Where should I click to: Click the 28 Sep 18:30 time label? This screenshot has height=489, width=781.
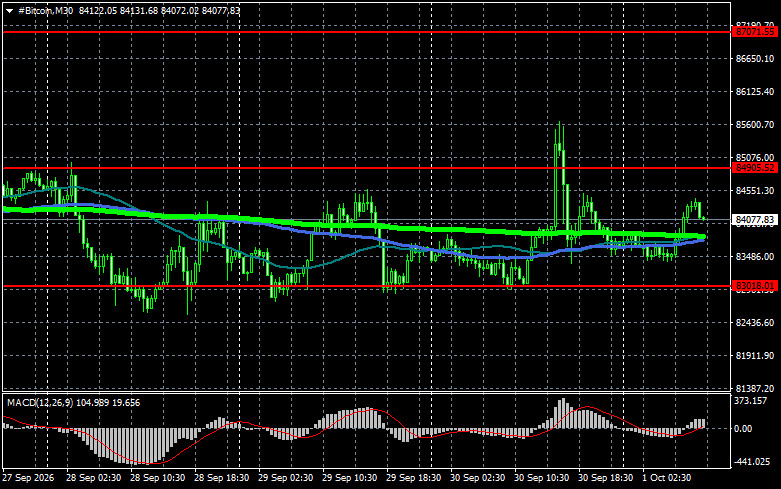(222, 478)
